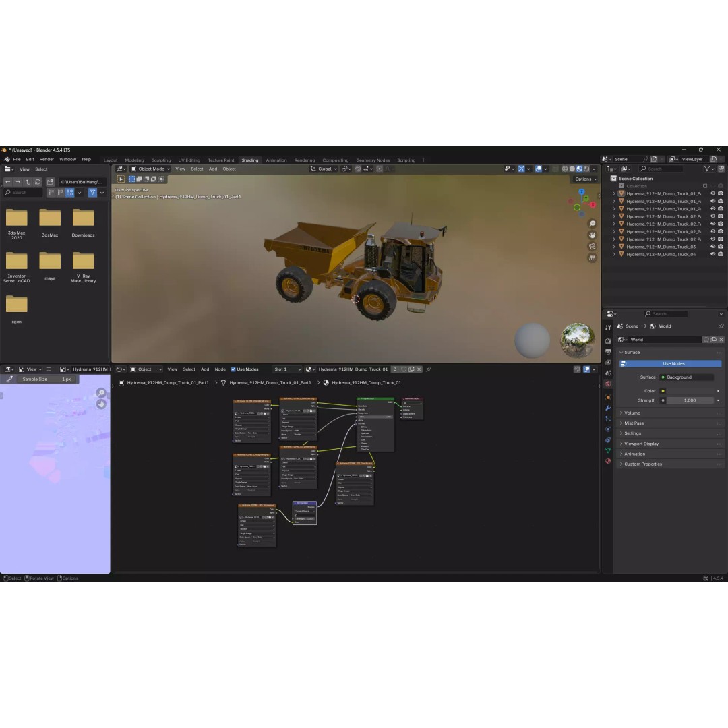Open the Downloads folder thumbnail

click(x=83, y=223)
